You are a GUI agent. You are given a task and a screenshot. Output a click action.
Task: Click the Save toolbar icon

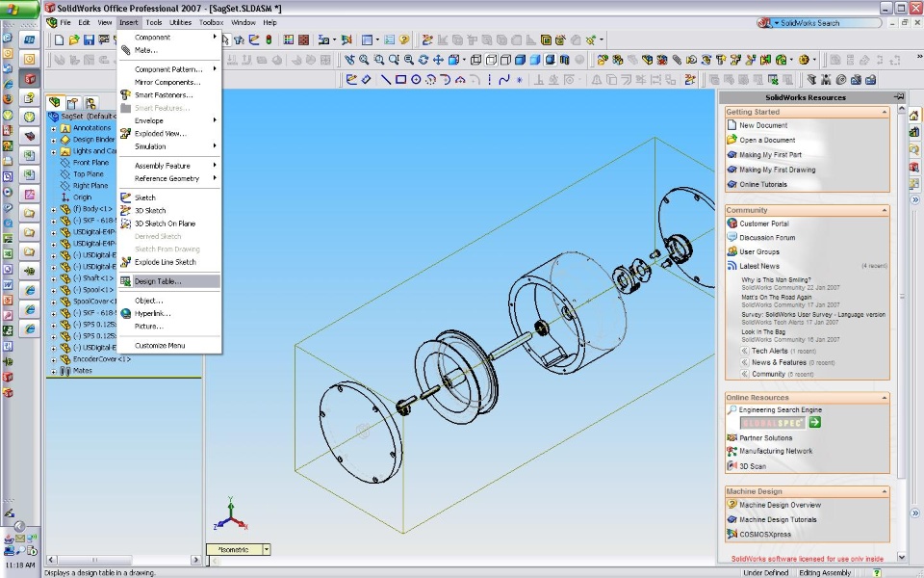pyautogui.click(x=89, y=39)
